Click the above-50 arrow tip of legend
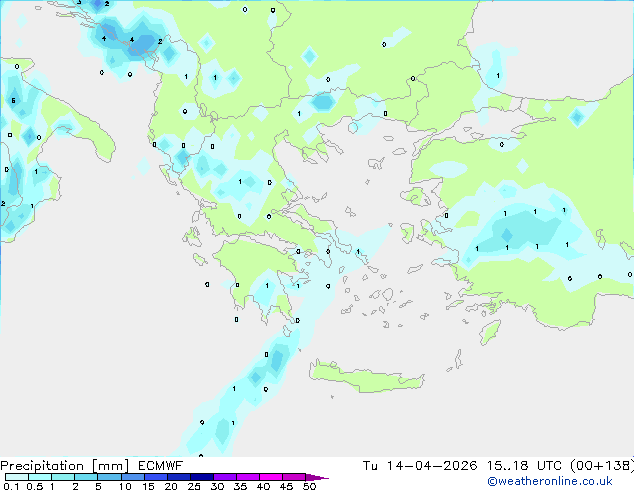Viewport: 634px width, 490px height. tap(317, 477)
